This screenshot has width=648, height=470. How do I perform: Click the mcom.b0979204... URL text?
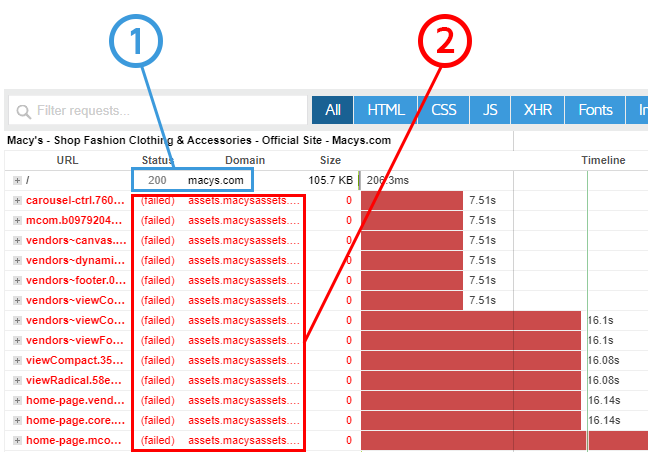(74, 220)
